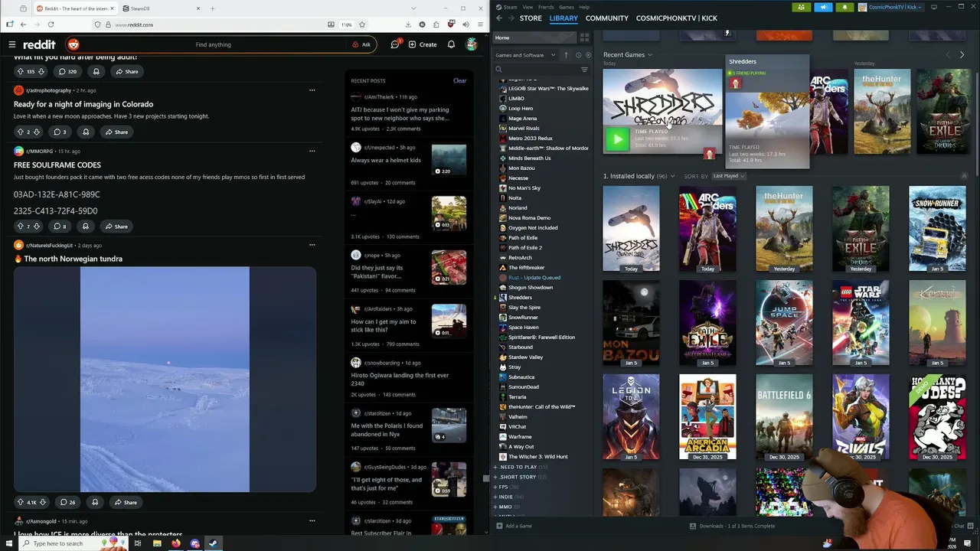This screenshot has height=551, width=980.
Task: Play Shredders with the green play button
Action: coord(616,139)
